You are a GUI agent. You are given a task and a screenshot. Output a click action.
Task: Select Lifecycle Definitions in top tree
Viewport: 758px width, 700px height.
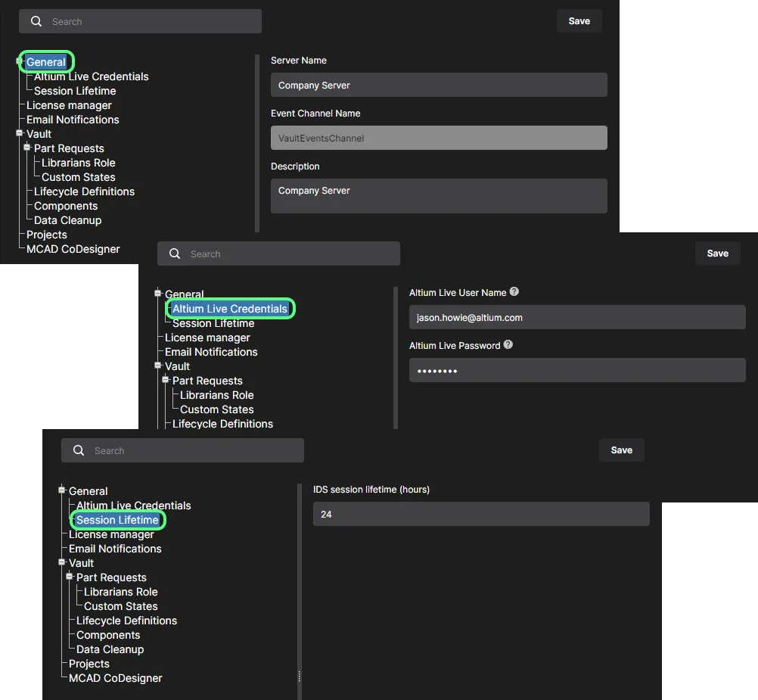coord(84,191)
